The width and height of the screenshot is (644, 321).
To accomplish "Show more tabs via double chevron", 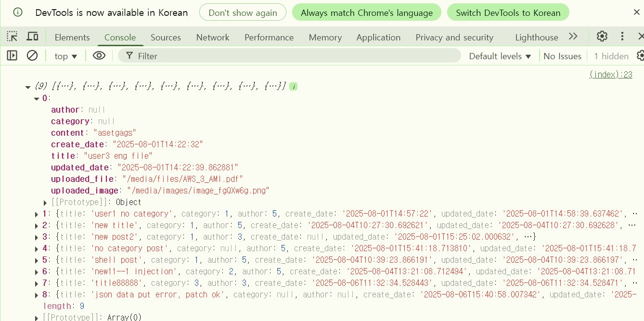I will 573,37.
